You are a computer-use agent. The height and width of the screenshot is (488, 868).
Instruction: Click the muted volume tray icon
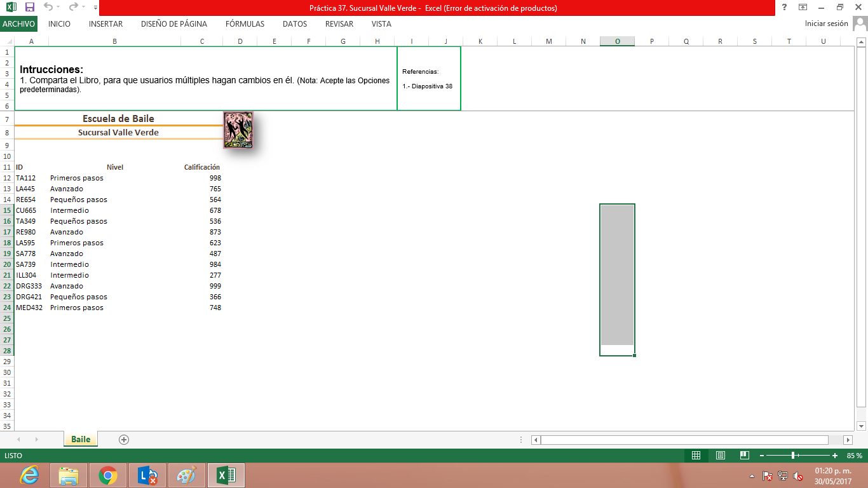[798, 476]
